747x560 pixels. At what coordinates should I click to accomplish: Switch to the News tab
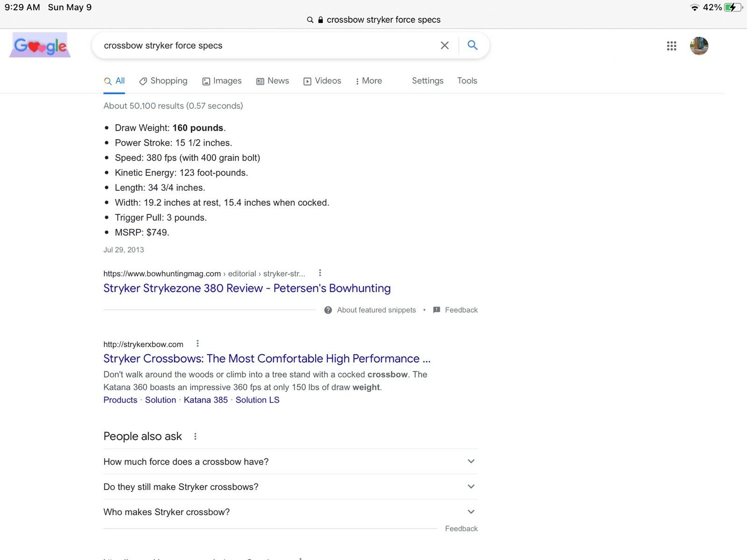tap(273, 81)
